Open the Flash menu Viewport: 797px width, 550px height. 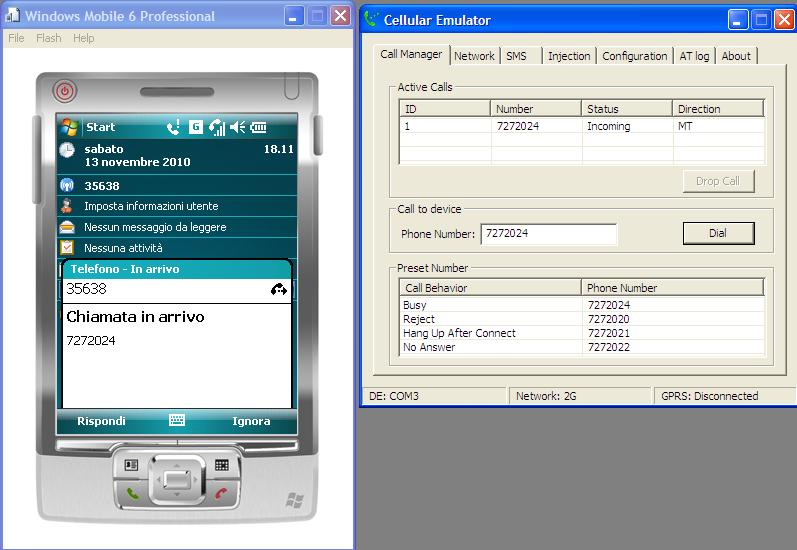coord(49,38)
